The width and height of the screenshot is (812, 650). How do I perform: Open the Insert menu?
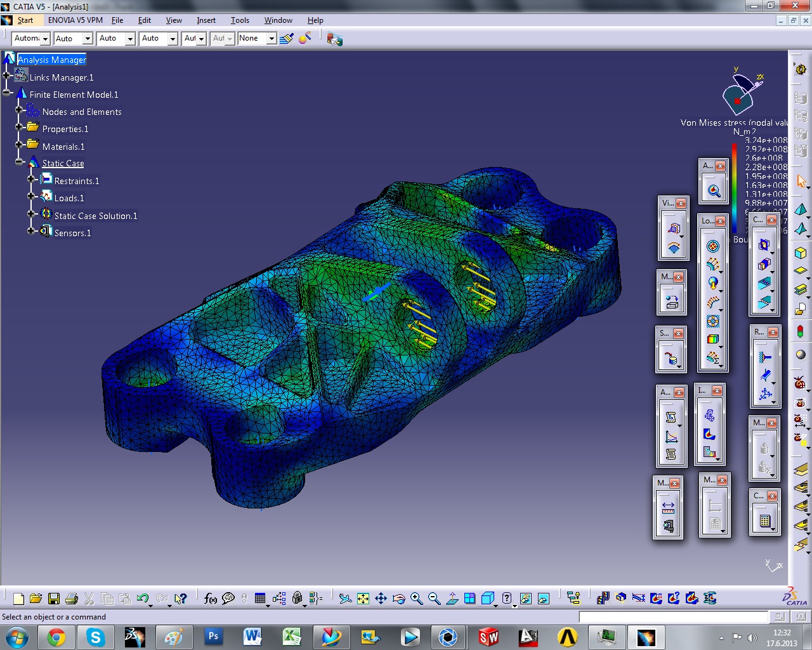pos(206,20)
